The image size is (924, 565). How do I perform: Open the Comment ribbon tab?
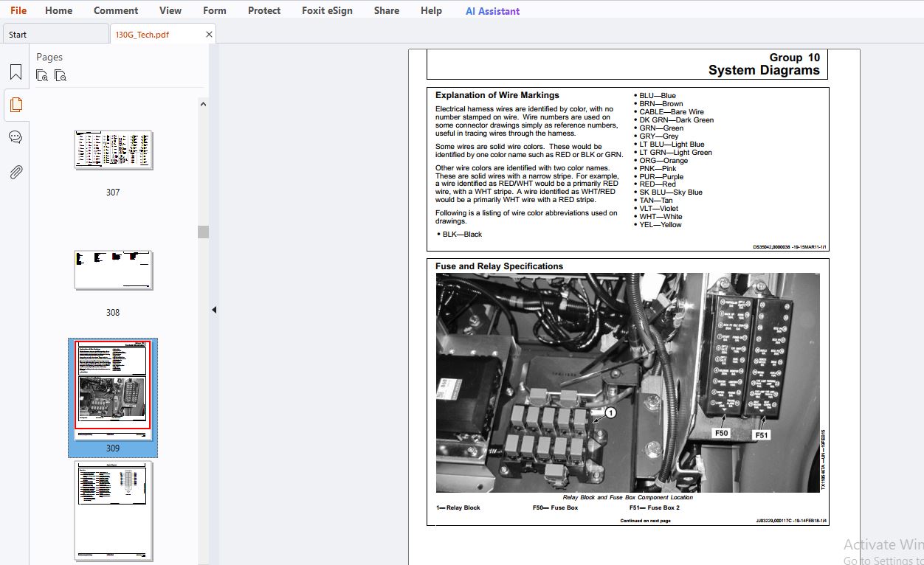[116, 10]
